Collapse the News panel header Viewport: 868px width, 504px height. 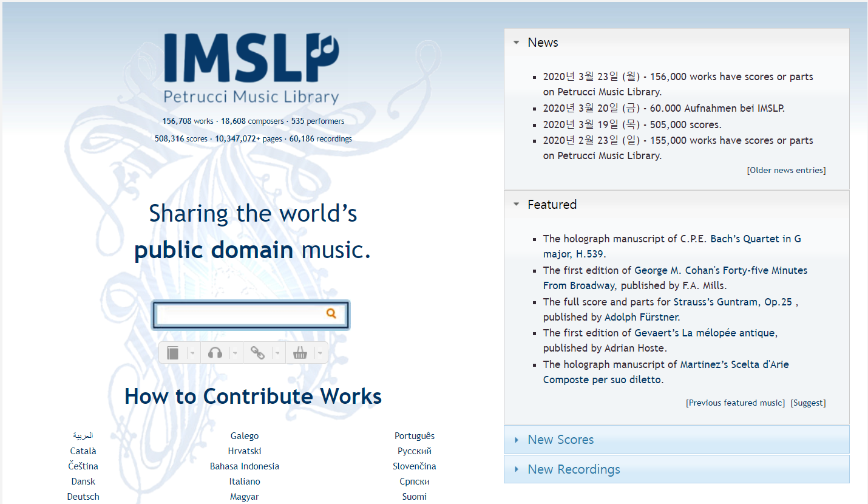[x=676, y=43]
